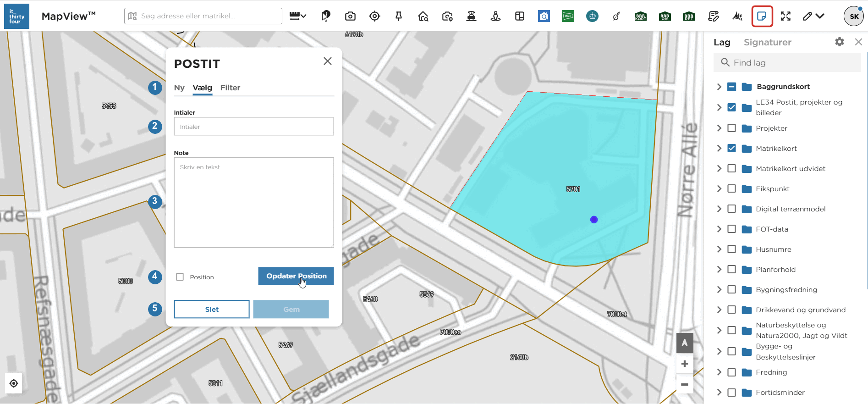Viewport: 868px width, 404px height.
Task: Open the house search tool
Action: point(423,16)
